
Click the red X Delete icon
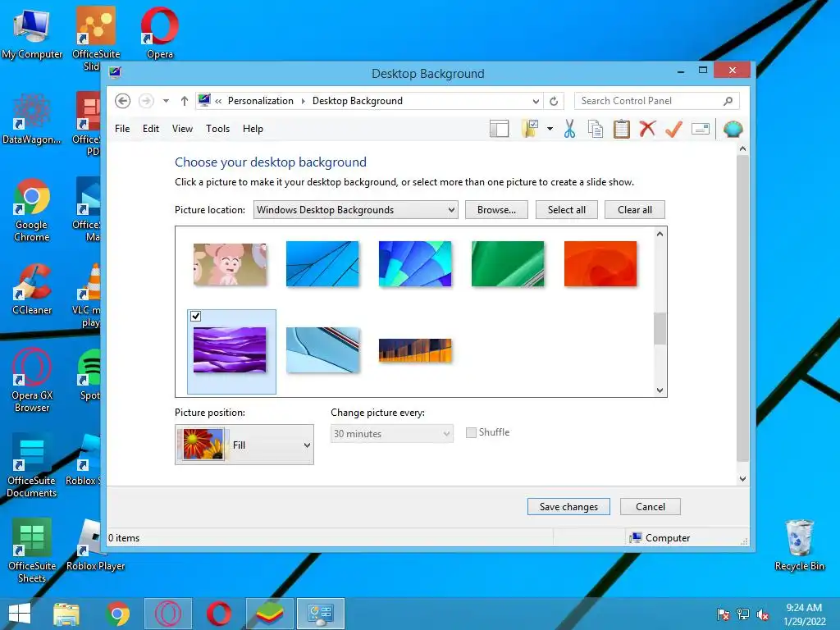tap(648, 129)
